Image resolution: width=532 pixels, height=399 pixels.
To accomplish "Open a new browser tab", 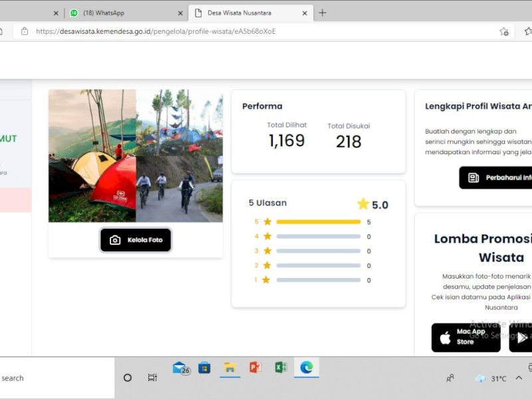I will click(x=323, y=13).
